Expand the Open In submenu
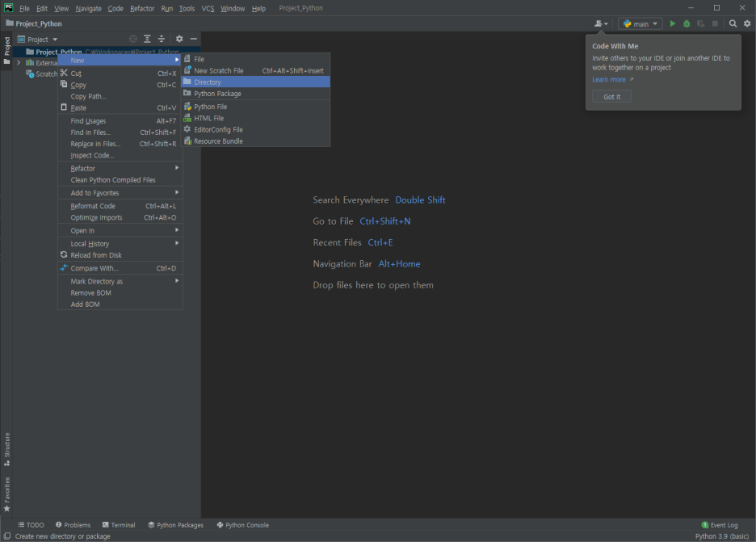 (x=120, y=230)
